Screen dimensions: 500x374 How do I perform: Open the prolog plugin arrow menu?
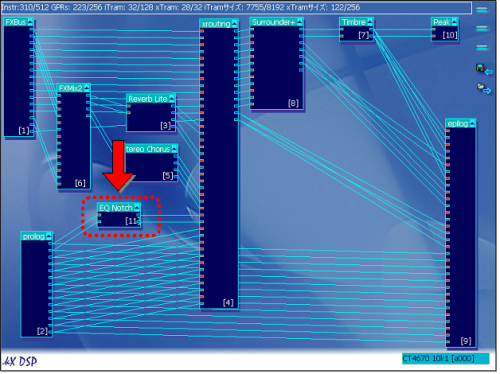tap(49, 236)
